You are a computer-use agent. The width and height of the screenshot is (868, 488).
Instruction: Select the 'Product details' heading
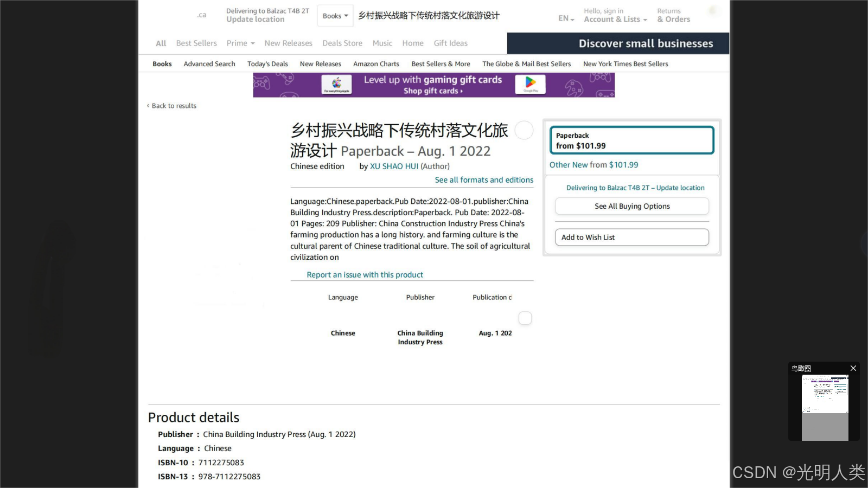pos(194,417)
